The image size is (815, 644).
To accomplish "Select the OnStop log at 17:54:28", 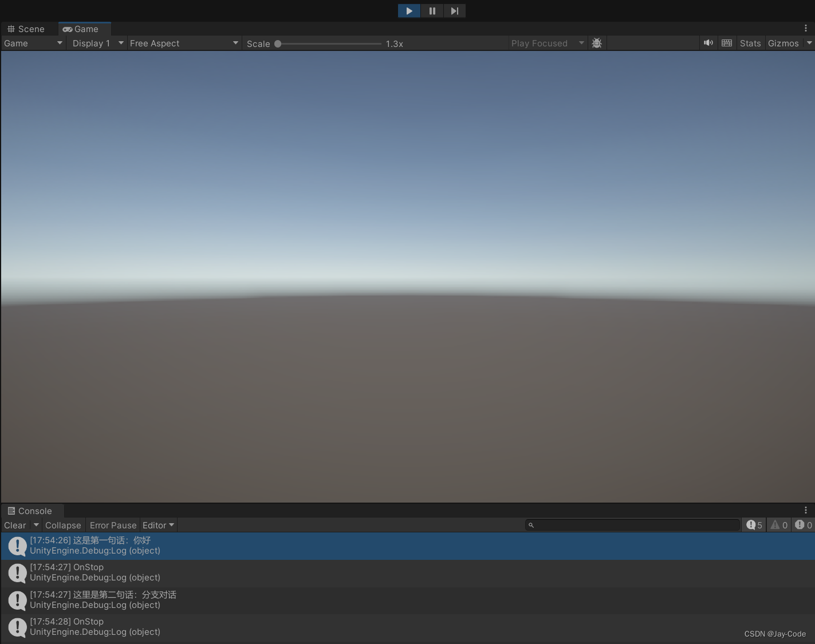I will point(407,627).
